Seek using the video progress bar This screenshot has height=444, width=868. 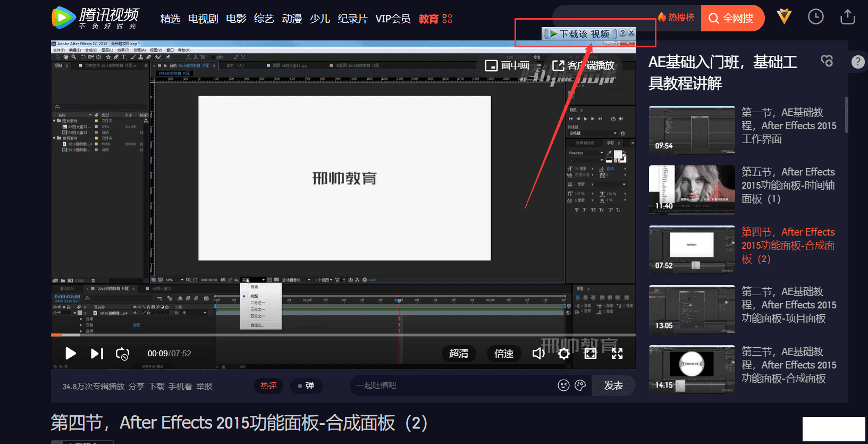[343, 335]
